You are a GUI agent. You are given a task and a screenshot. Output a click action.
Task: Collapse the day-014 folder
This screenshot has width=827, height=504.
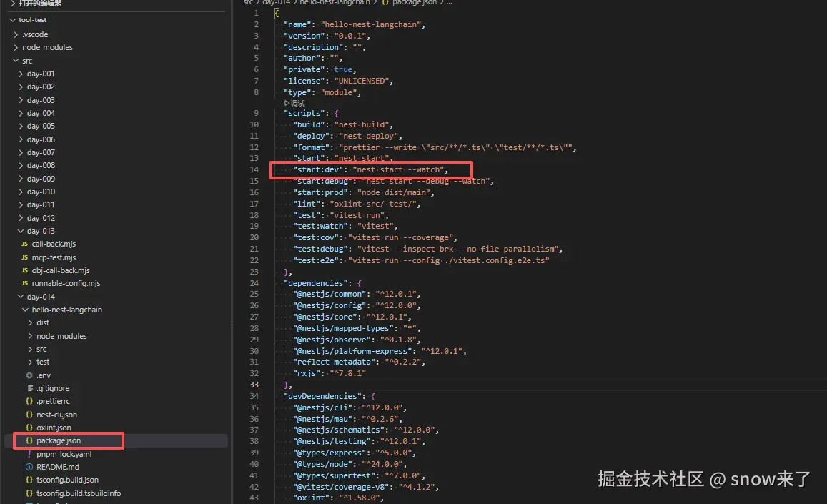click(x=21, y=297)
